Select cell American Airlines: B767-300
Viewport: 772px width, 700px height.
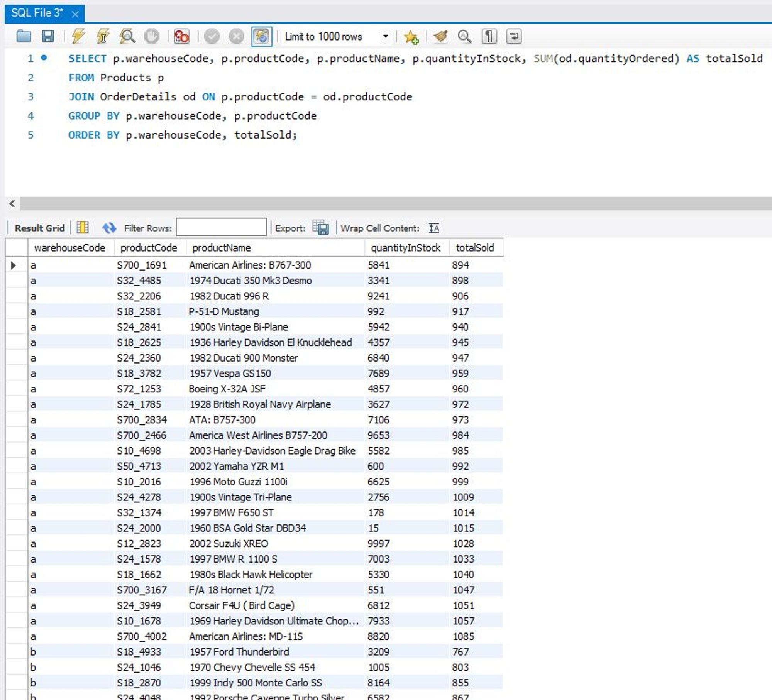coord(275,265)
